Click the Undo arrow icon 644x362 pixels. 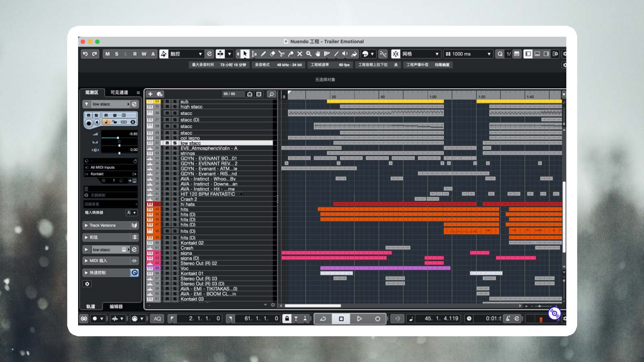pyautogui.click(x=85, y=54)
